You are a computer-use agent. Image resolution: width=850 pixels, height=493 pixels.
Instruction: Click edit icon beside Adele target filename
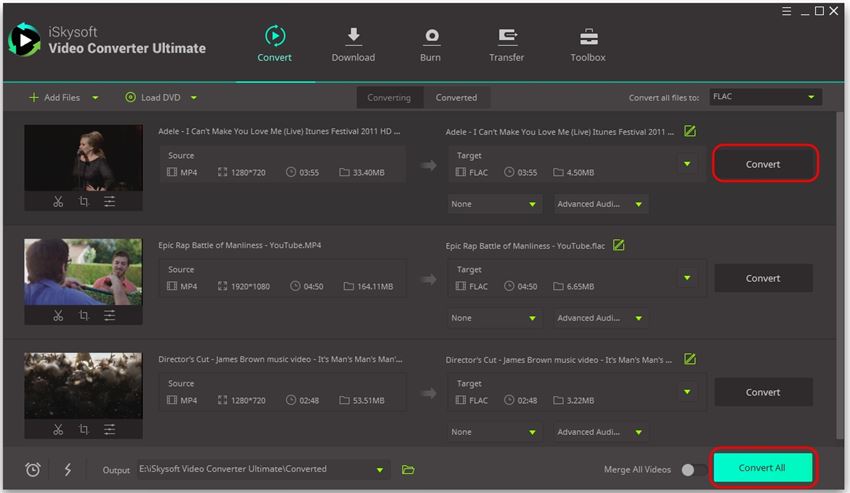click(690, 131)
